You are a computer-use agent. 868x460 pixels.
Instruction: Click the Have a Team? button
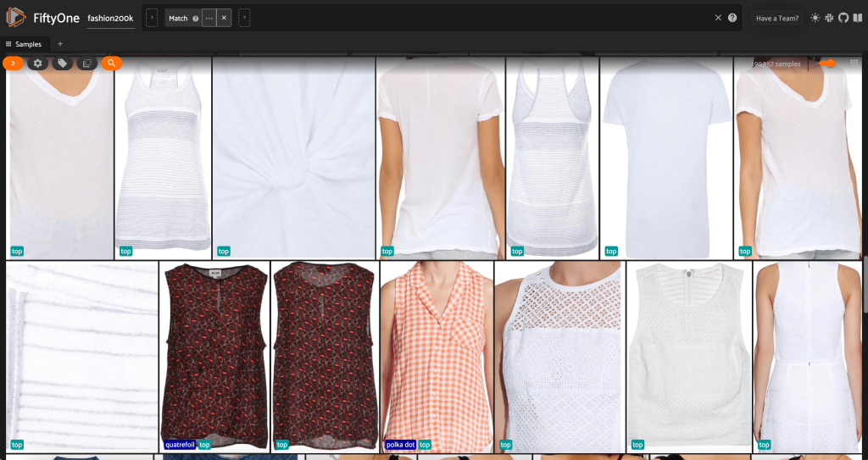point(777,19)
